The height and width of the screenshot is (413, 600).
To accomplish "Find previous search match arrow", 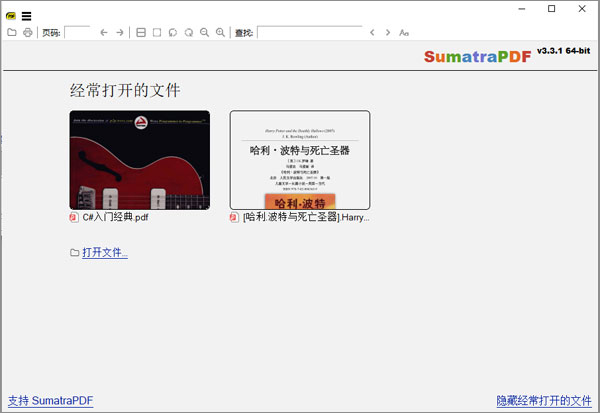I will (373, 33).
